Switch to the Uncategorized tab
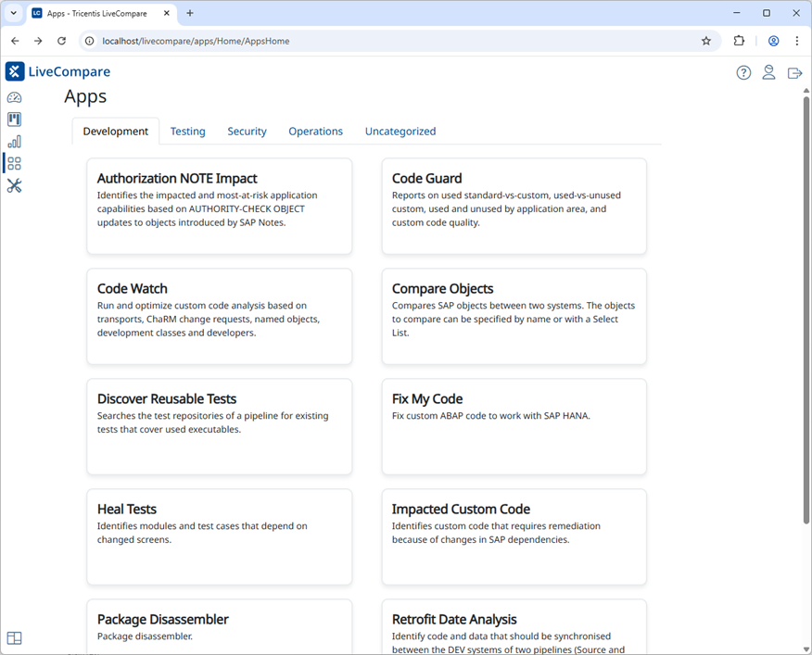812x655 pixels. click(400, 132)
